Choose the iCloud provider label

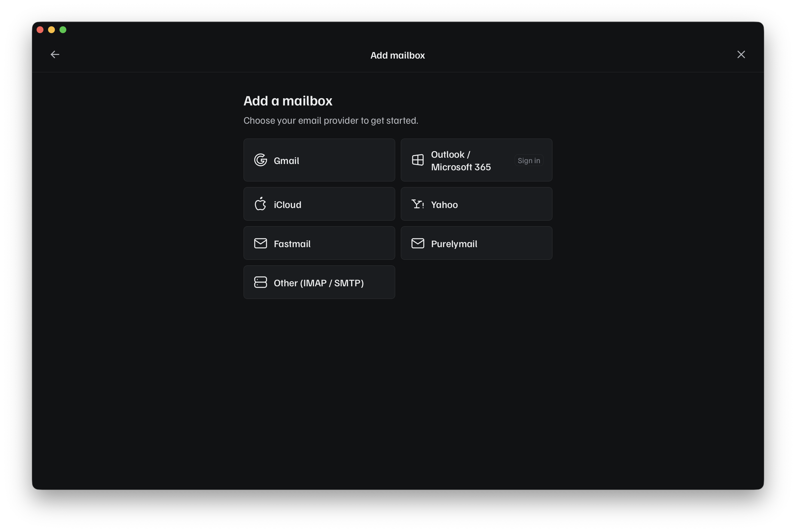(x=287, y=205)
